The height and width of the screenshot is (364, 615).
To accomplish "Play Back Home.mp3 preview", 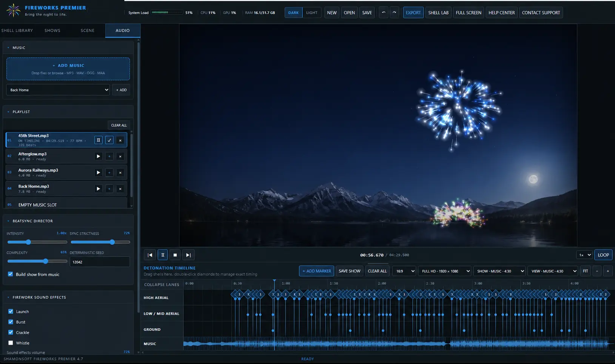I will click(x=98, y=189).
